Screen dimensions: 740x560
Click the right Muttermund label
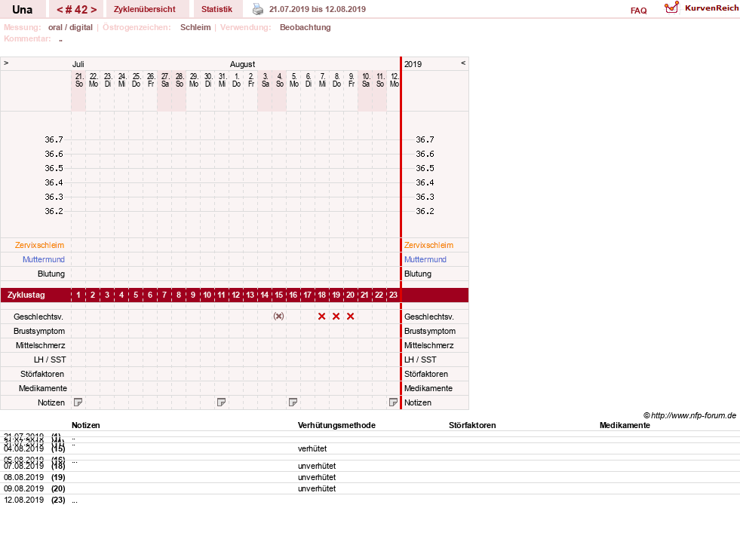pos(425,259)
